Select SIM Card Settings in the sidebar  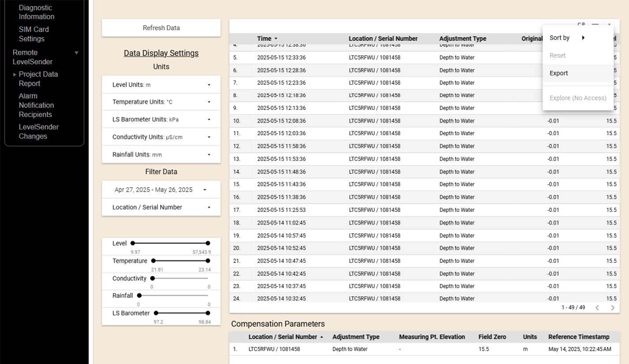coord(33,33)
